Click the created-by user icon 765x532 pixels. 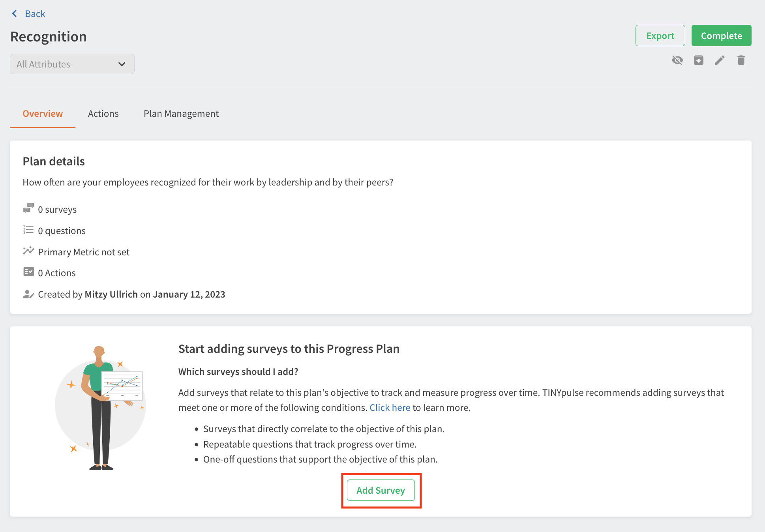(x=28, y=294)
